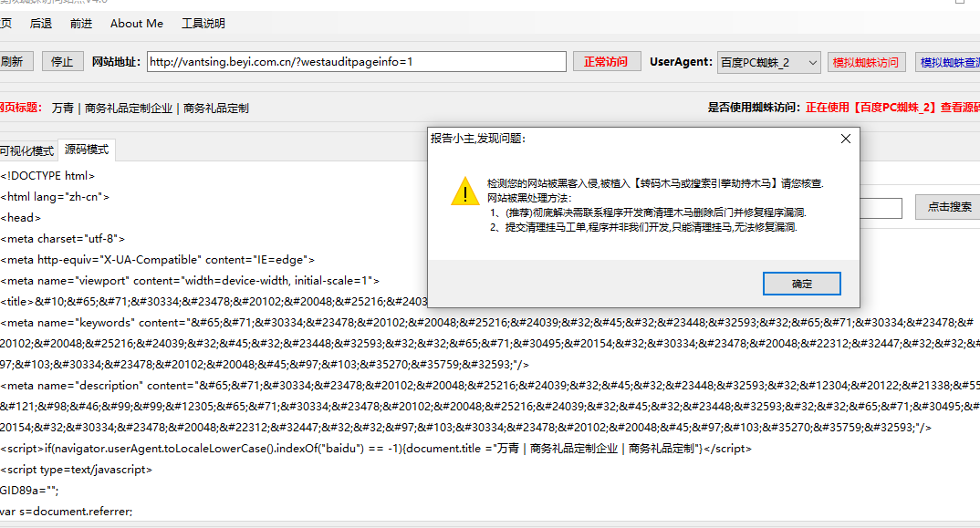Confirm the alert with 确定

pos(801,284)
